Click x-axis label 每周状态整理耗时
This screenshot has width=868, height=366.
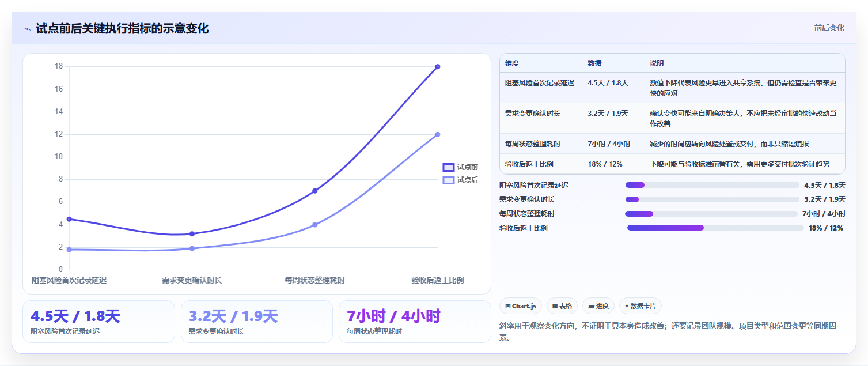pyautogui.click(x=315, y=281)
